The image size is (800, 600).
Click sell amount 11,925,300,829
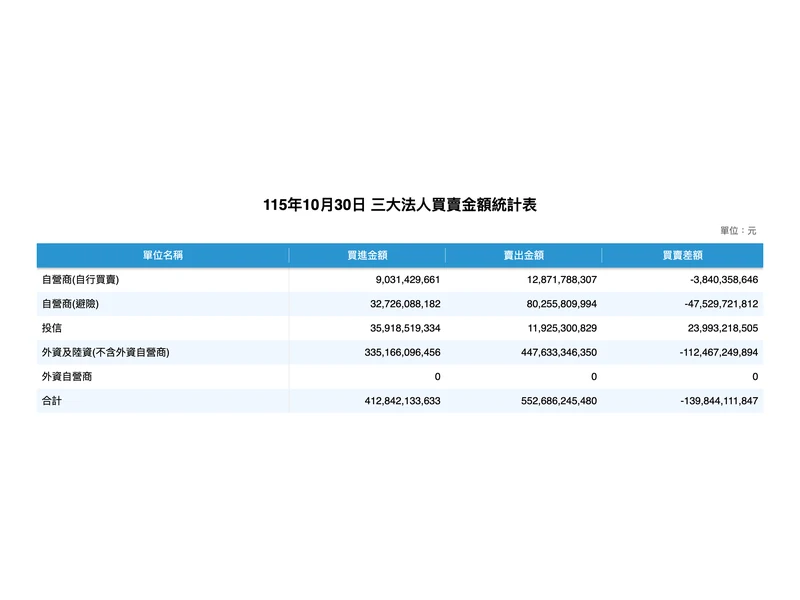point(562,328)
